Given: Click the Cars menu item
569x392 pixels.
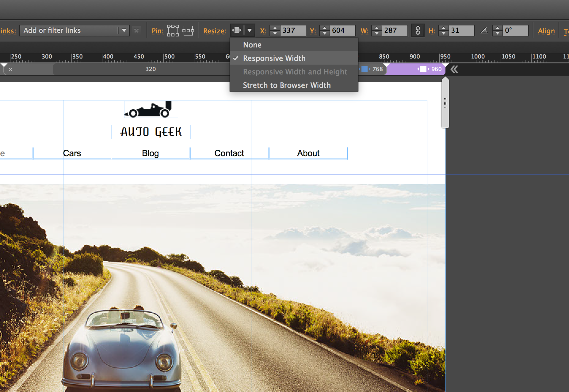Looking at the screenshot, I should pyautogui.click(x=72, y=153).
